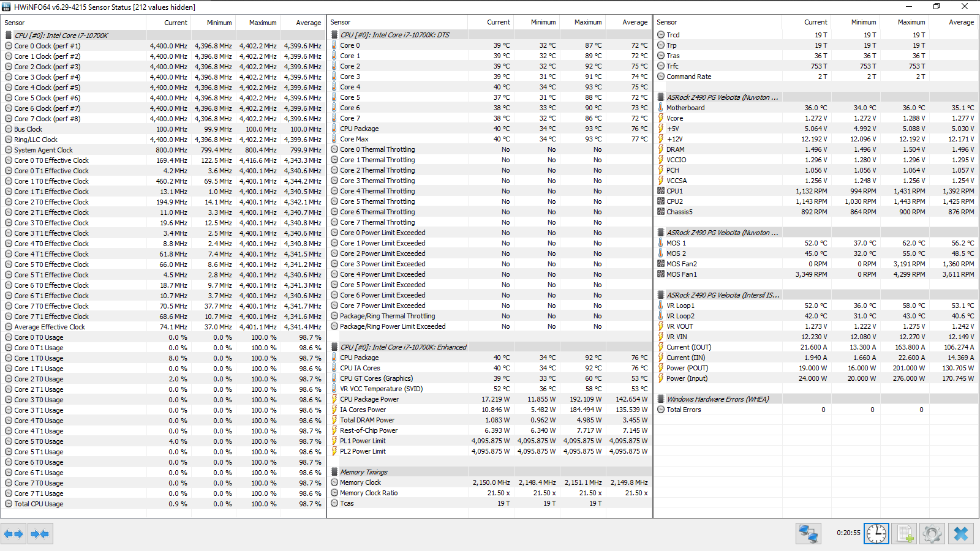This screenshot has width=980, height=551.
Task: Click the expand columns arrows button
Action: (13, 534)
